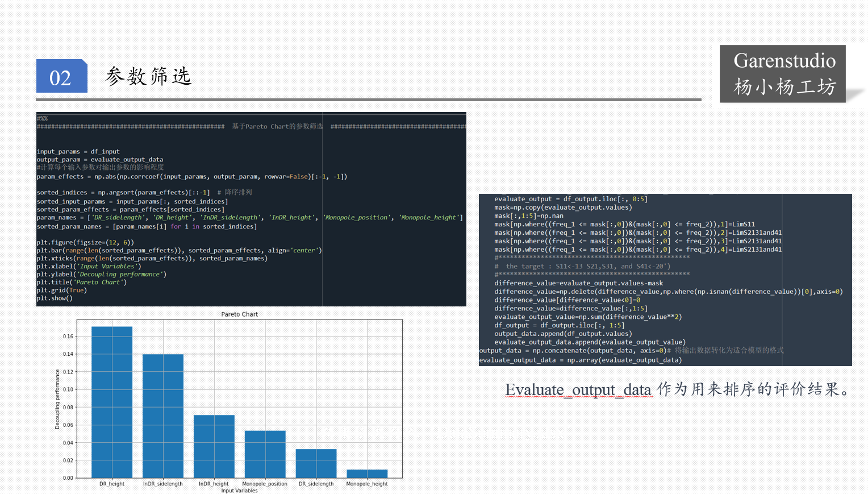
Task: Click the InDR_sidelength bar in the chart
Action: (163, 416)
